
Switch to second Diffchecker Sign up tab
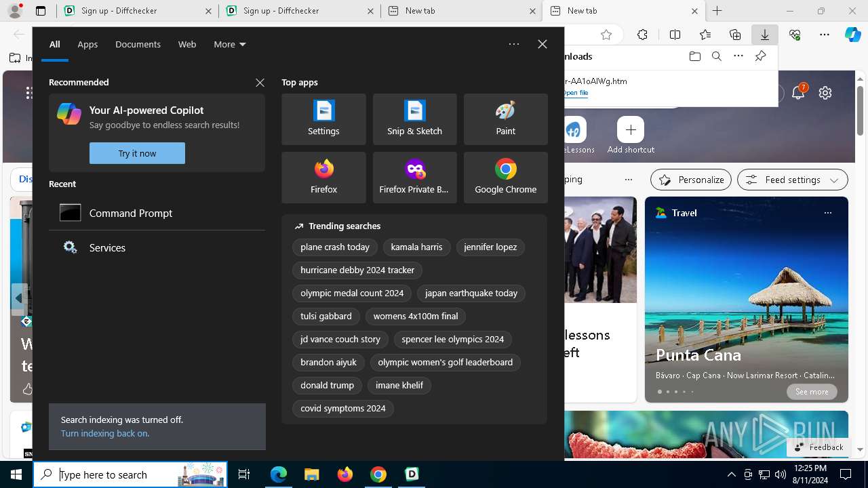(x=298, y=11)
